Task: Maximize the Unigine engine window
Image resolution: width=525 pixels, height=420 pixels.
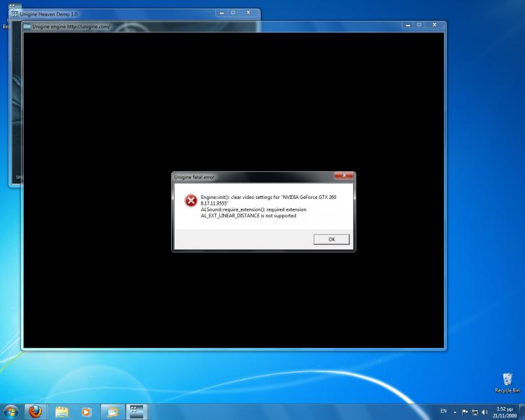Action: point(419,25)
